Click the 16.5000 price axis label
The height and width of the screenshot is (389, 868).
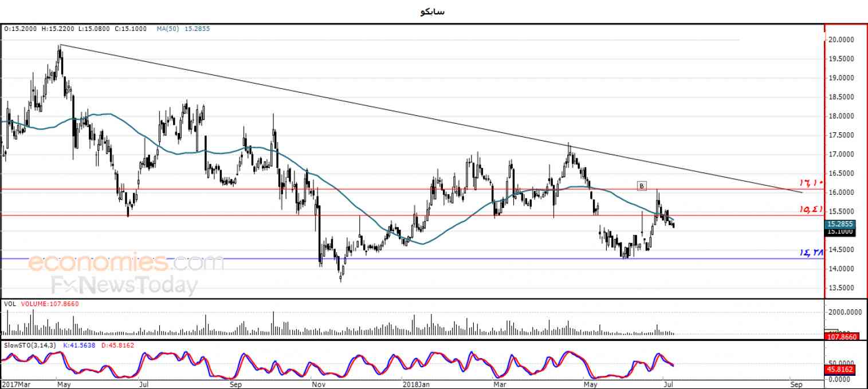[x=842, y=174]
